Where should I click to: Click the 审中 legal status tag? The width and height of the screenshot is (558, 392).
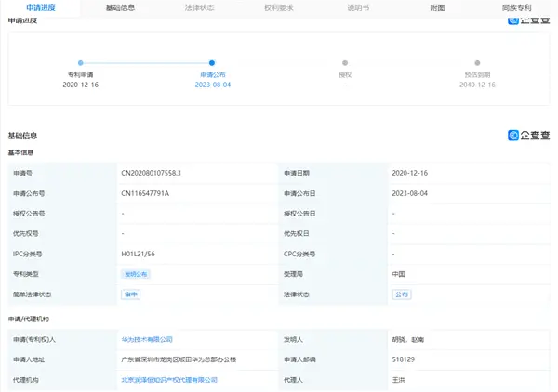point(130,294)
